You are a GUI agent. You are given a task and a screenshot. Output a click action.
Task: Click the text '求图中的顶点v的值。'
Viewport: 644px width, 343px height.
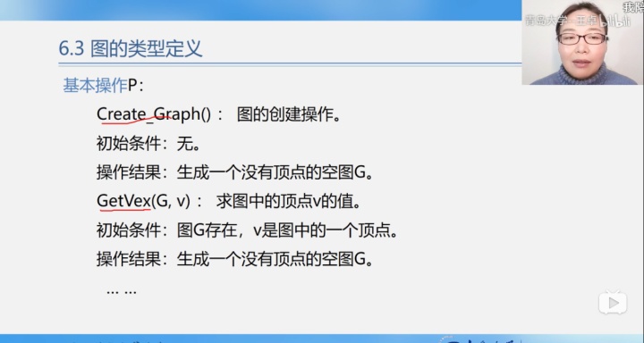click(288, 201)
